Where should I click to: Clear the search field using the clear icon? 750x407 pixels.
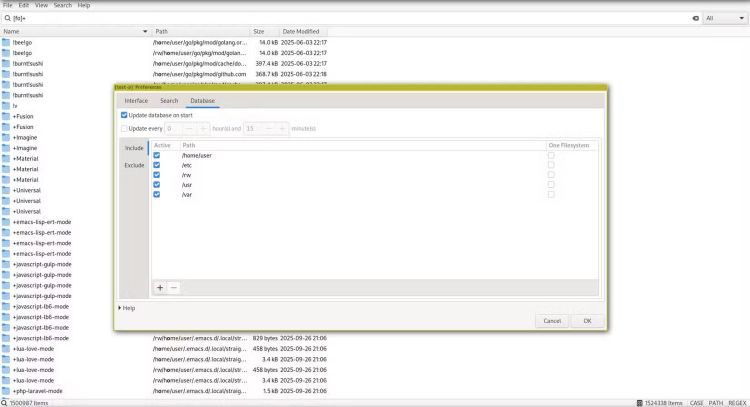[x=696, y=18]
